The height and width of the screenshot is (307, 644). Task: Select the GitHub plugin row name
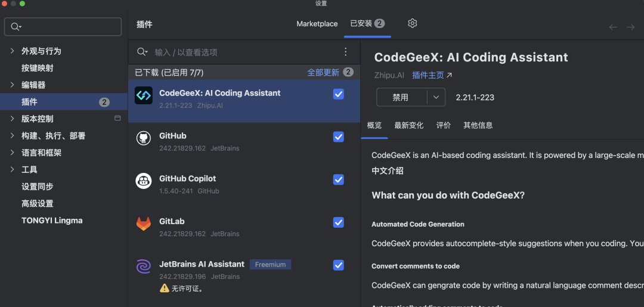click(x=172, y=136)
